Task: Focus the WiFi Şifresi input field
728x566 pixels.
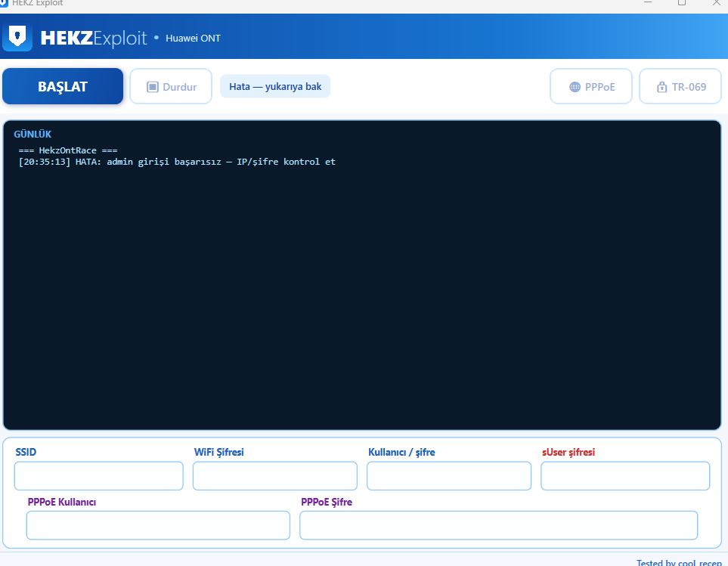Action: pyautogui.click(x=275, y=475)
